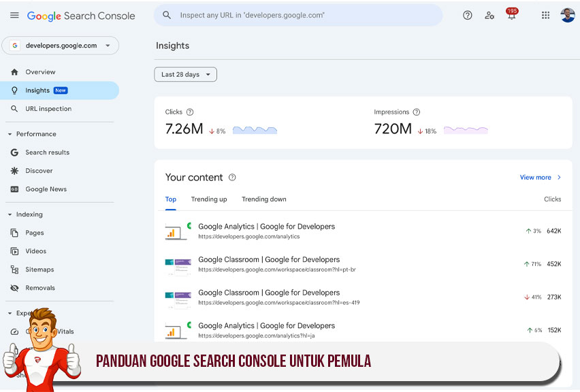Switch to the Trending up tab

point(209,199)
